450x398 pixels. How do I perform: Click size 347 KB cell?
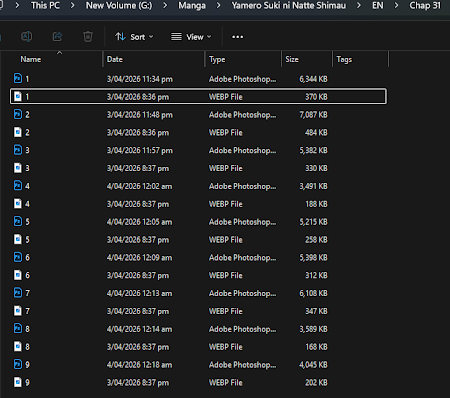point(316,311)
